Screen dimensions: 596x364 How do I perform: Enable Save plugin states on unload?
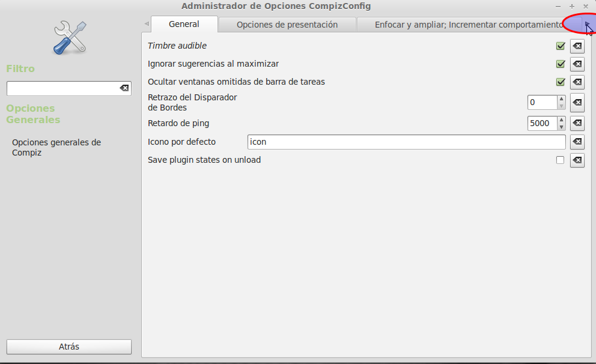coord(561,160)
